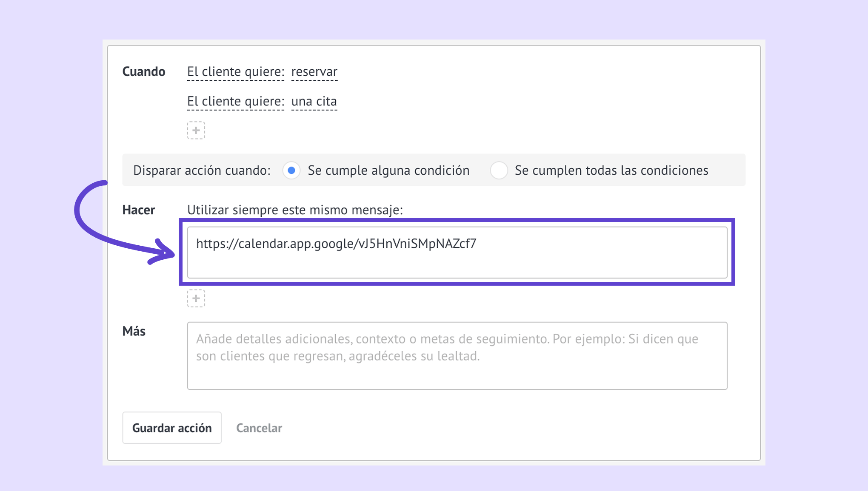This screenshot has height=491, width=868.
Task: Enable the 'Se cumplen todas las condiciones' radio button
Action: [x=499, y=170]
